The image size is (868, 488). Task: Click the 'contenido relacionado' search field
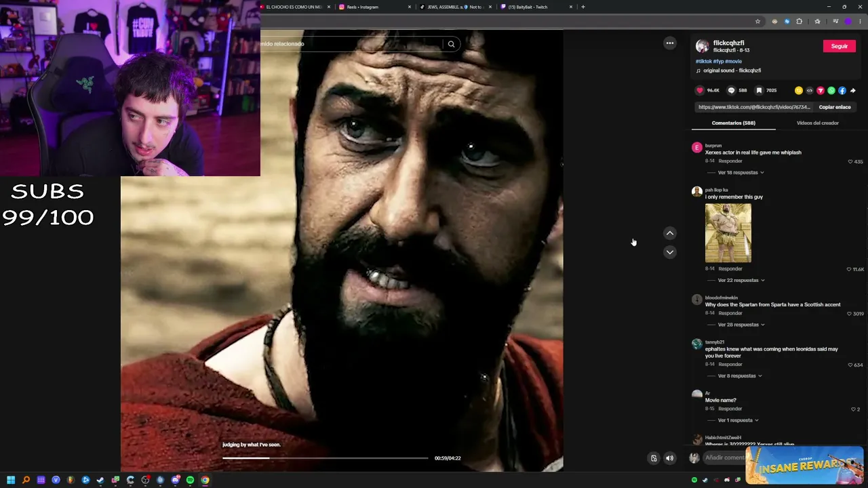pyautogui.click(x=350, y=44)
